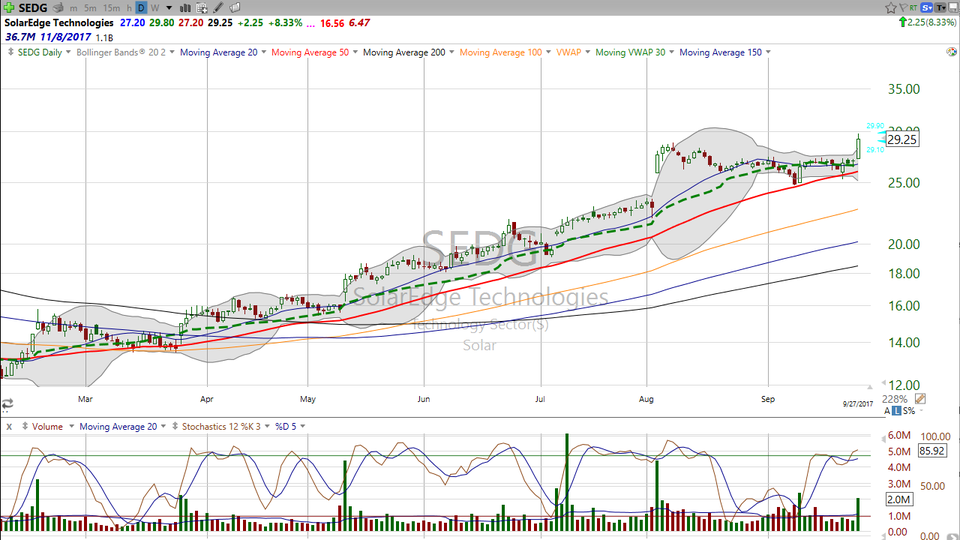
Task: Click the green plus add symbol icon
Action: [x=9, y=7]
